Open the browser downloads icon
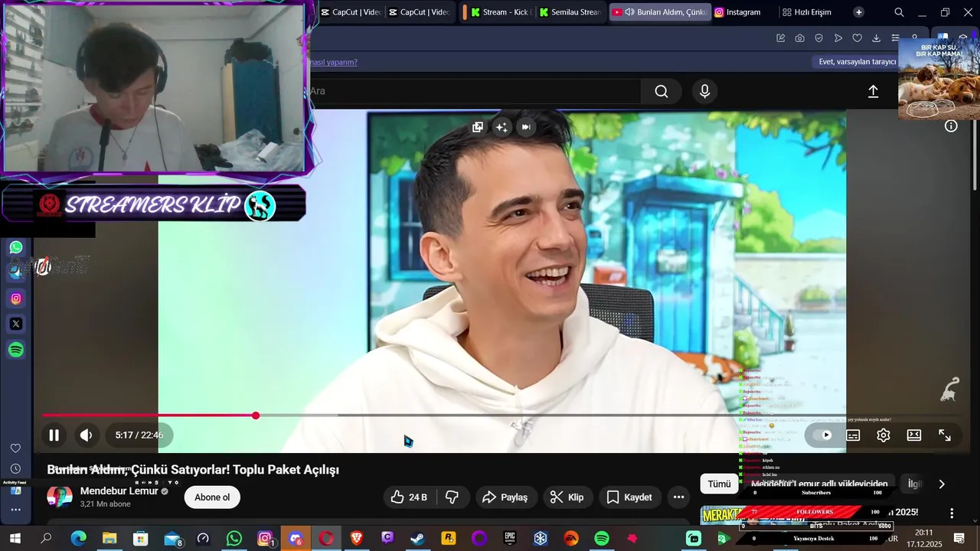The height and width of the screenshot is (551, 980). click(x=877, y=38)
